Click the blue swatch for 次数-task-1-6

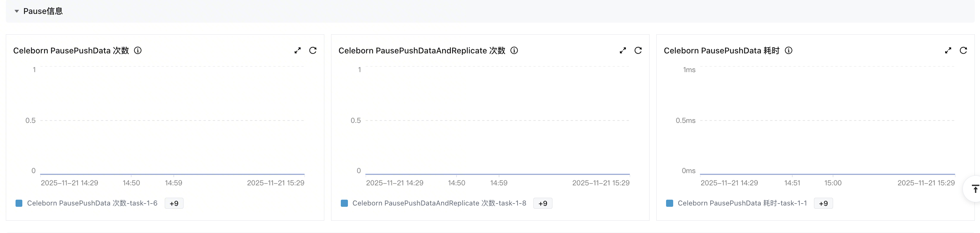19,203
